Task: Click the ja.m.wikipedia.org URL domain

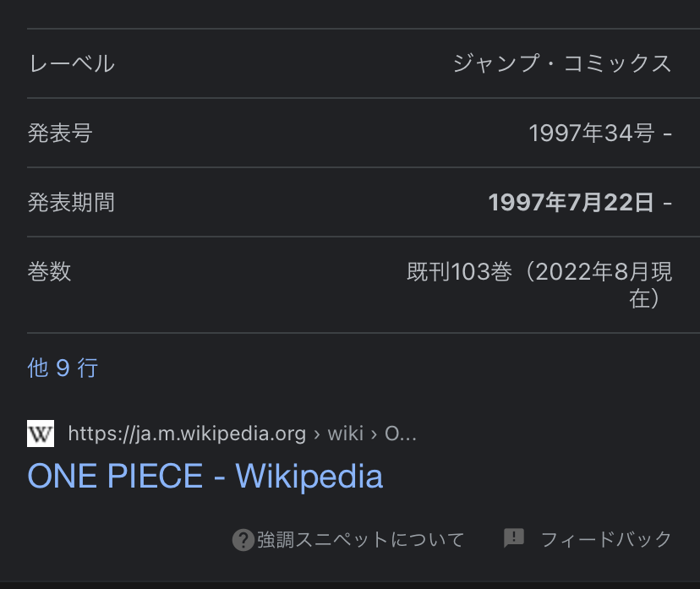Action: (x=187, y=434)
